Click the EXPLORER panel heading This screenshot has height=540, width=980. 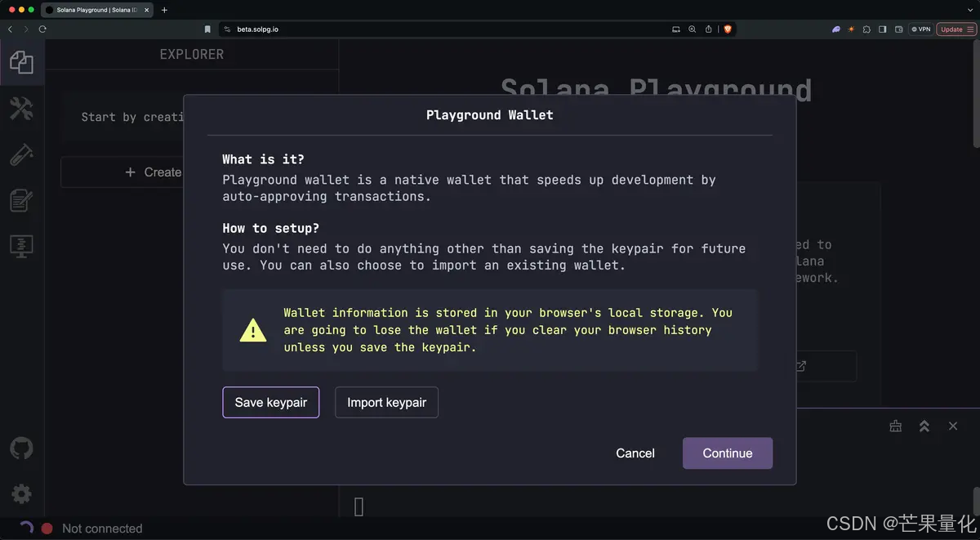pyautogui.click(x=191, y=54)
